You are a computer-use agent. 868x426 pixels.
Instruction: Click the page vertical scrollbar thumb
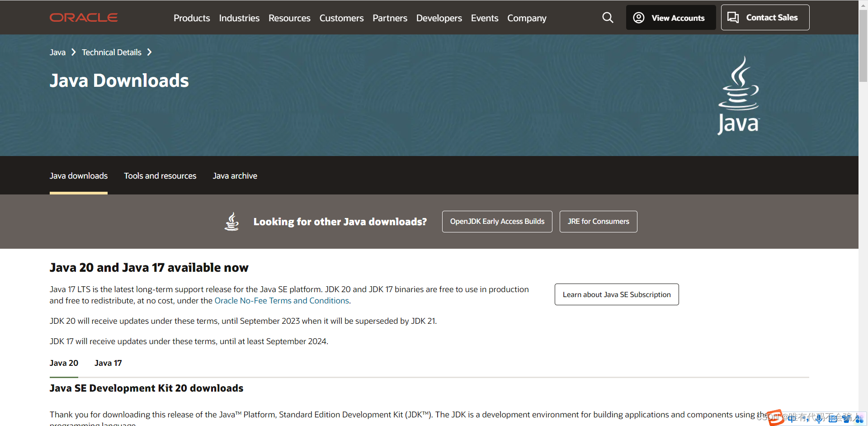point(863,45)
